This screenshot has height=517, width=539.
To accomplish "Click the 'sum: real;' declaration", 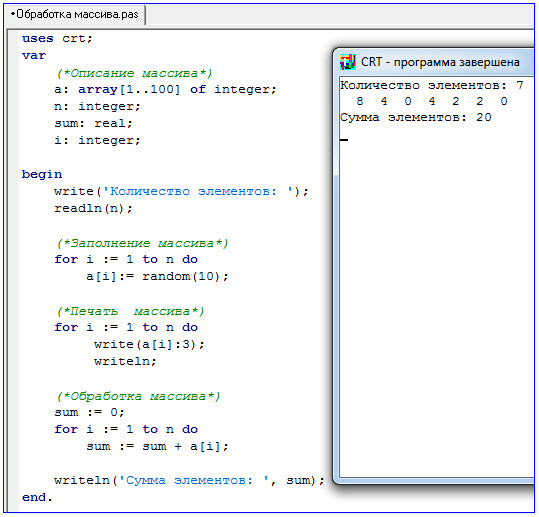I will [x=94, y=123].
